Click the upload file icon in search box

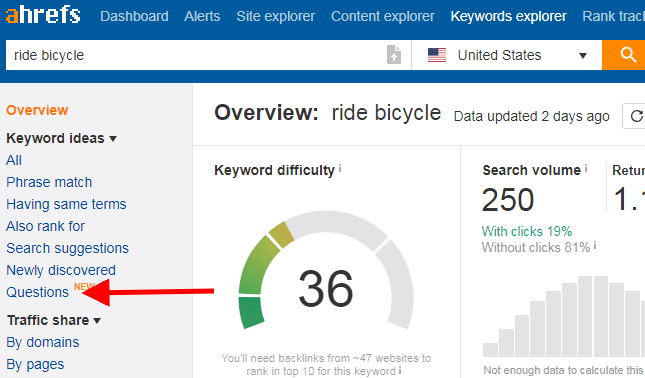click(x=394, y=55)
